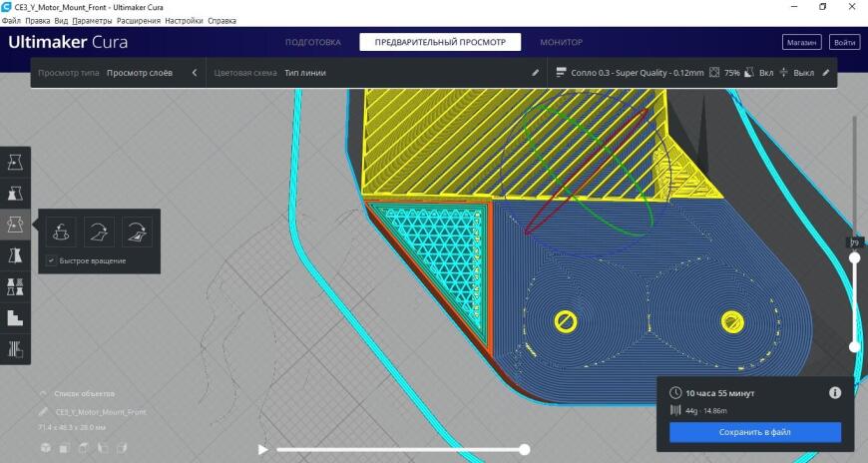Select the Move tool in left toolbar
Screen dimensions: 868x463
(15, 163)
